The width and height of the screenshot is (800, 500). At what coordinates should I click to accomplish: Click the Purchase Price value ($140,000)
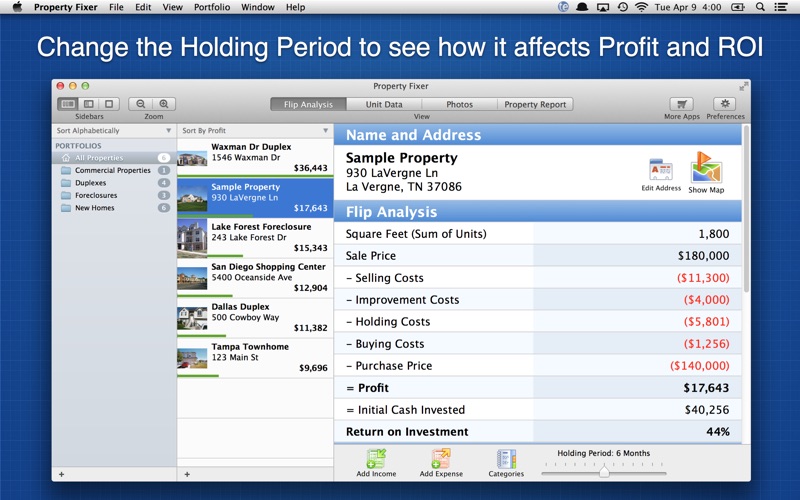coord(699,366)
